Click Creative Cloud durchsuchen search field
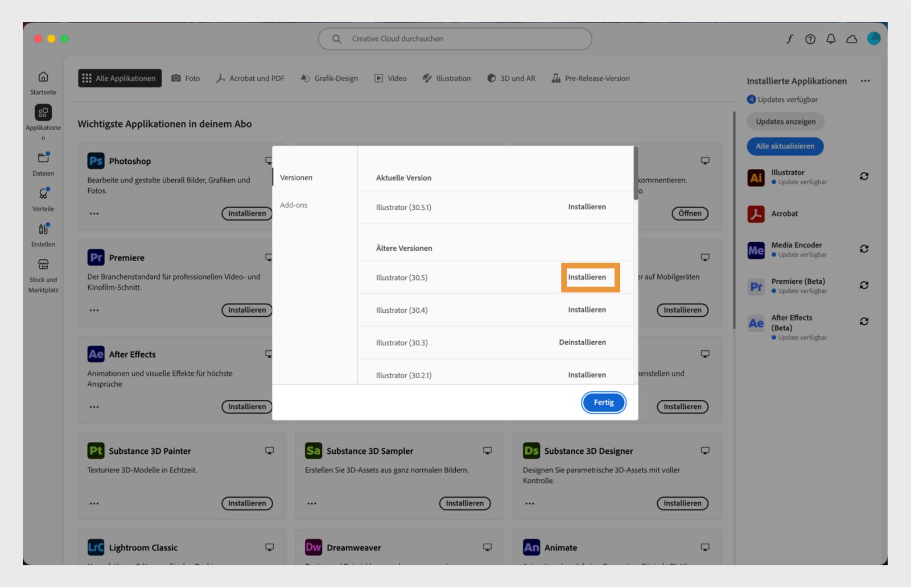The height and width of the screenshot is (588, 911). pyautogui.click(x=455, y=39)
